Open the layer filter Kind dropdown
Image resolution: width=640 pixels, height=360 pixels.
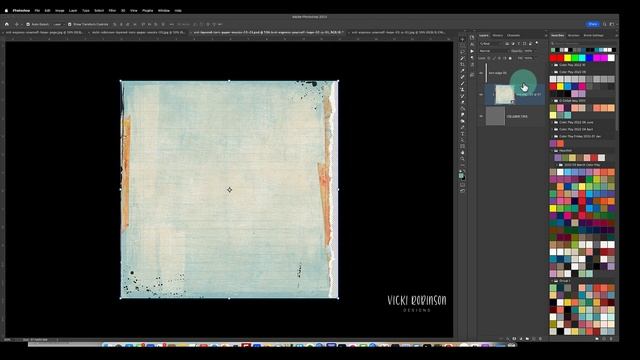click(x=491, y=43)
